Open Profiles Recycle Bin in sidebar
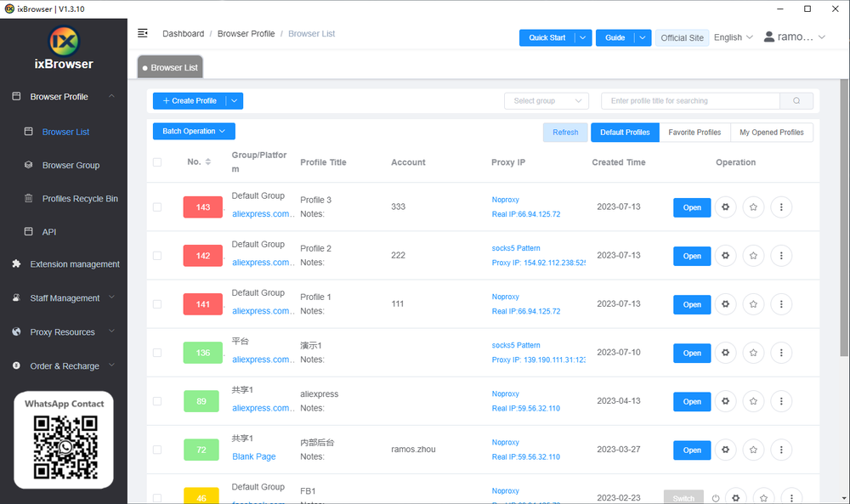This screenshot has width=850, height=504. click(x=80, y=198)
